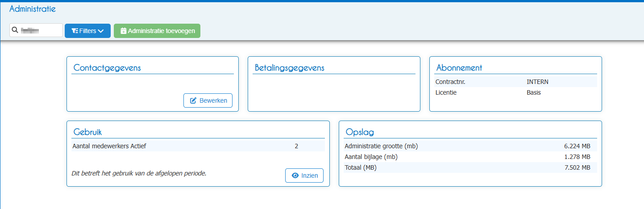
Task: Click the Filters chevron arrow
Action: (x=101, y=31)
